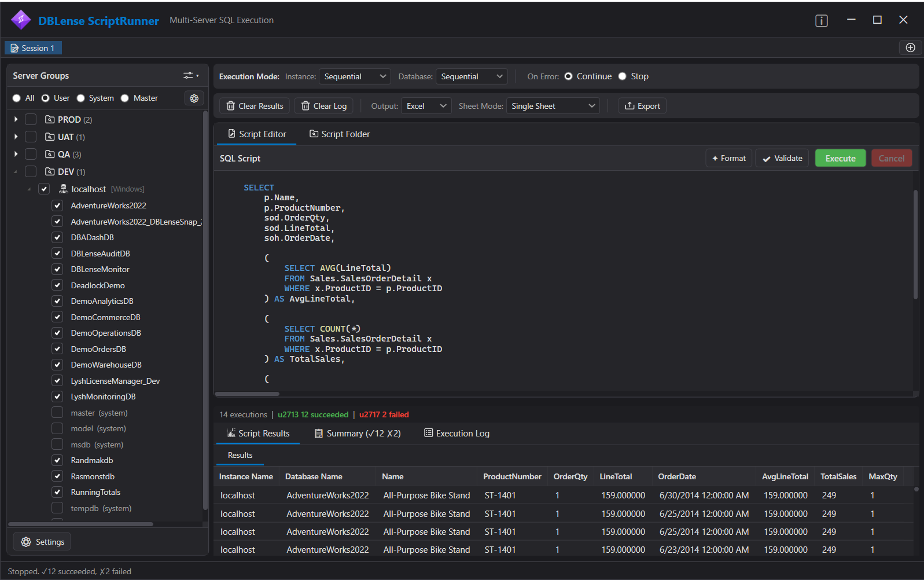Open the Summary results tab
The width and height of the screenshot is (924, 580).
tap(358, 433)
